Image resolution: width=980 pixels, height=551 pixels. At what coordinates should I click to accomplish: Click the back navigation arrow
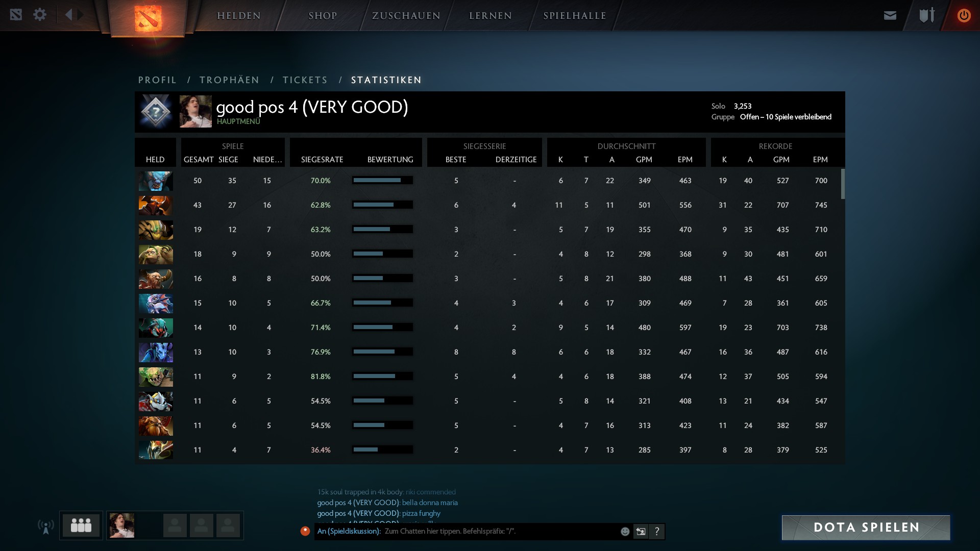click(x=69, y=15)
